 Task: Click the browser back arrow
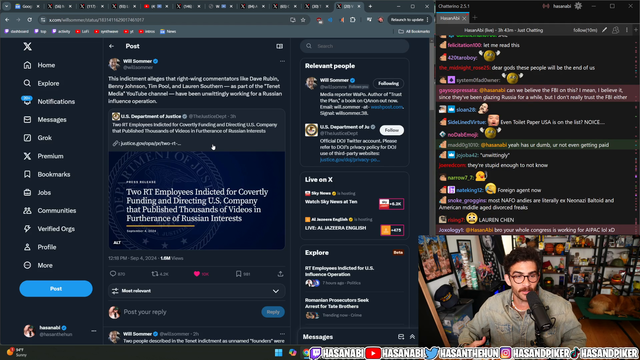tap(7, 20)
